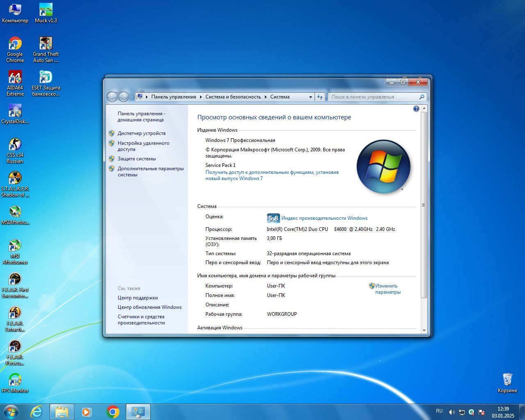Click the Windows 7 Профессиональная text
The width and height of the screenshot is (525, 420).
tap(240, 140)
